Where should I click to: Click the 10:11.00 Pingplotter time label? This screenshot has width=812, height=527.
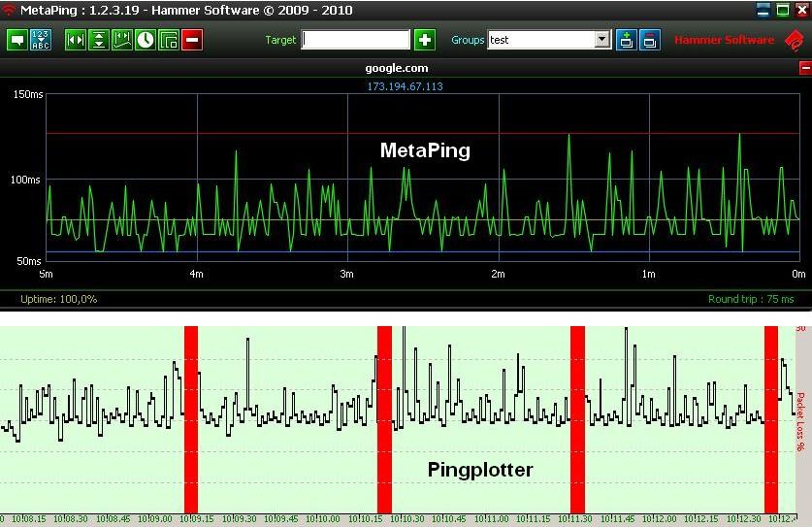(x=492, y=518)
